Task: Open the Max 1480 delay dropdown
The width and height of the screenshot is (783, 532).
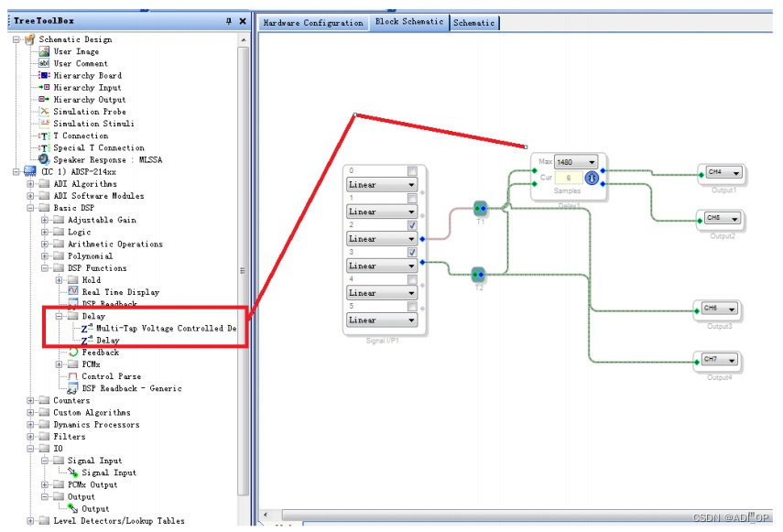Action: [575, 162]
